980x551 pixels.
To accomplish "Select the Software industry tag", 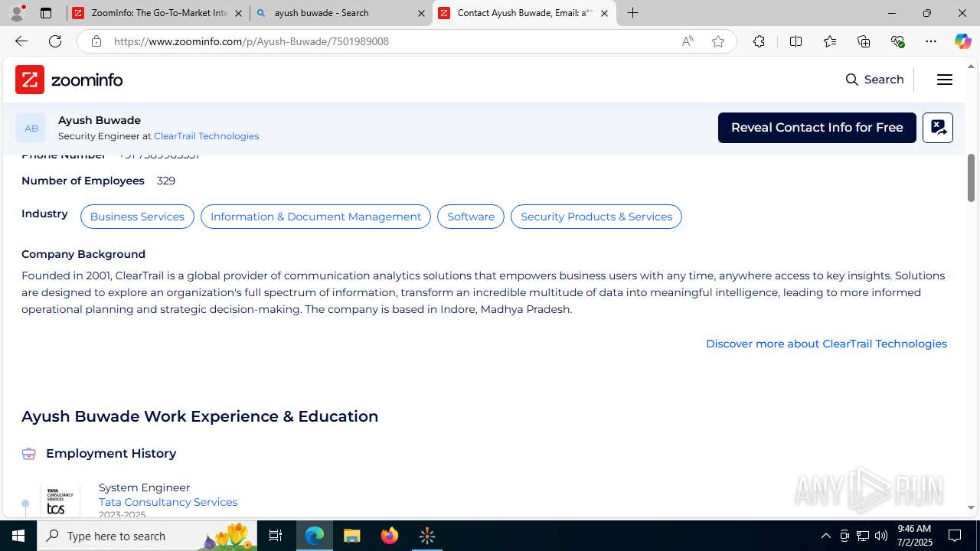I will [471, 217].
